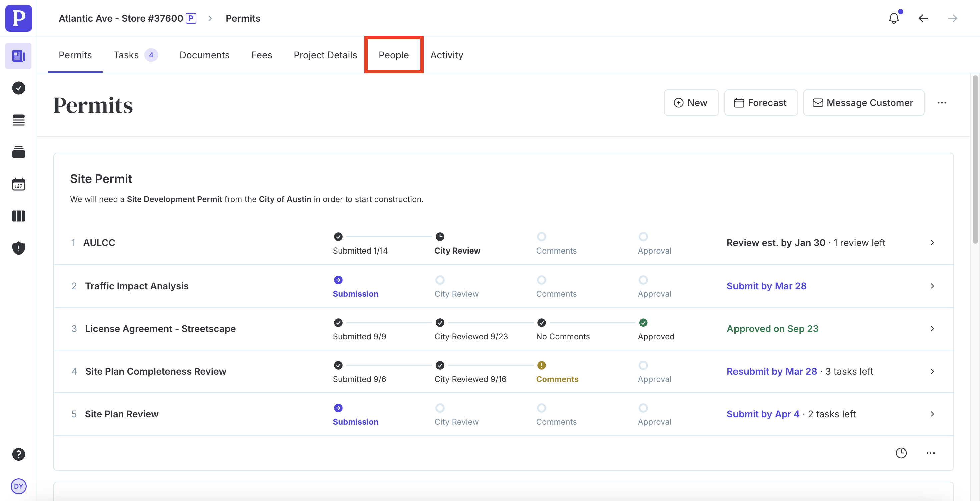Click the clock history icon in Site Permit card

click(x=901, y=453)
